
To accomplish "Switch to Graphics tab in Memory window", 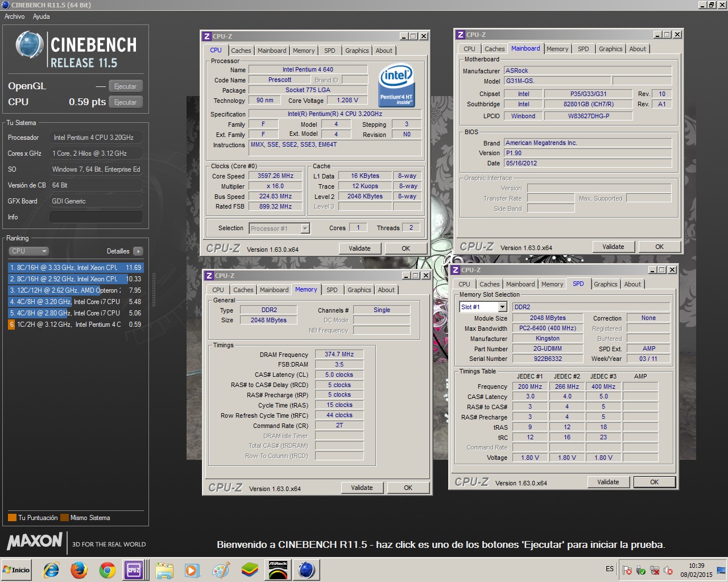I will coord(359,290).
